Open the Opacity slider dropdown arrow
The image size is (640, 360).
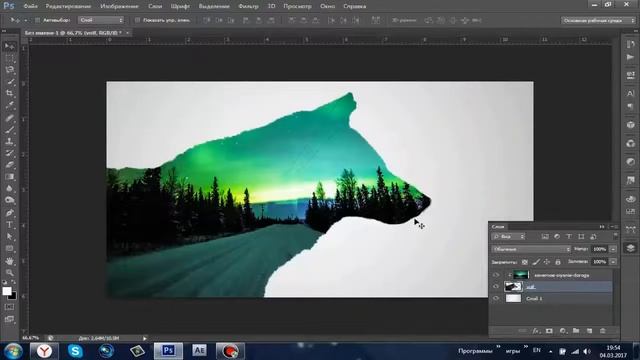pos(613,249)
